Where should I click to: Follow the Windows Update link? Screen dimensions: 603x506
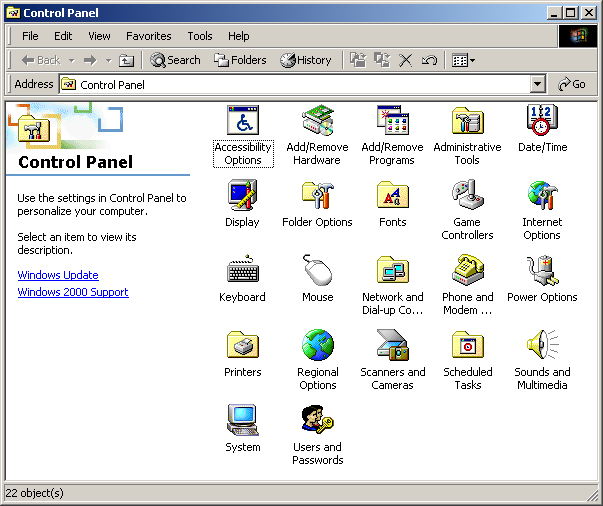(58, 275)
